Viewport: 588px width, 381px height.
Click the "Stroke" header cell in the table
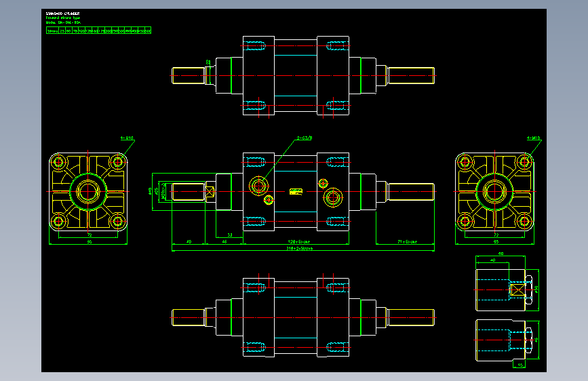tap(52, 31)
